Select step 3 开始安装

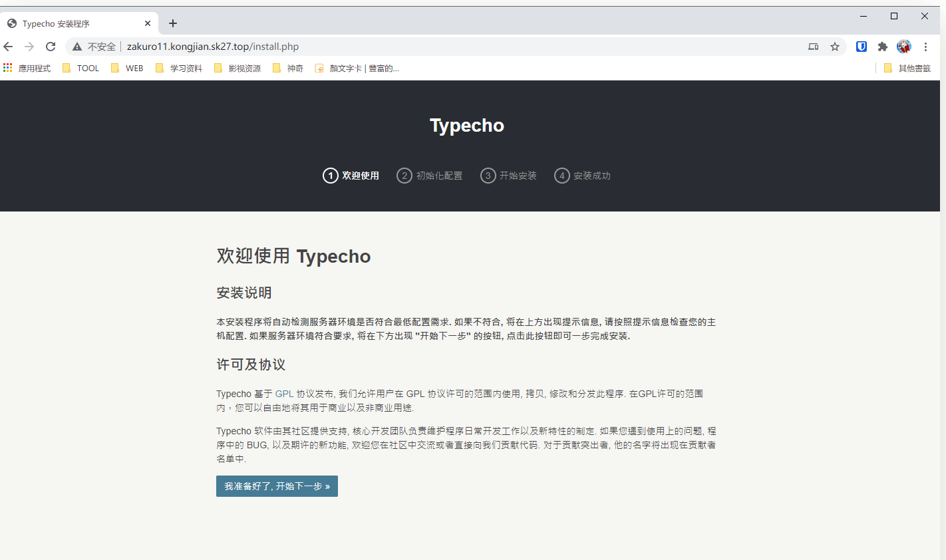(508, 176)
